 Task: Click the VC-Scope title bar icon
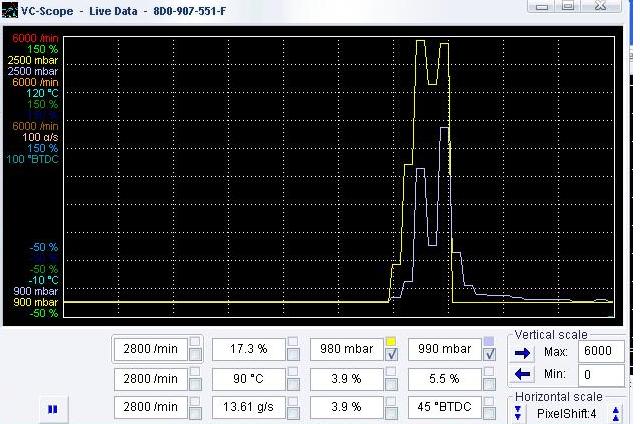point(10,10)
